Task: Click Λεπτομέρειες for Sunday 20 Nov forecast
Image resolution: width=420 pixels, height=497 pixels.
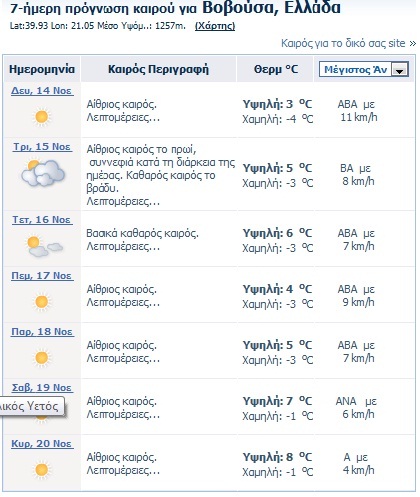Action: coord(123,471)
